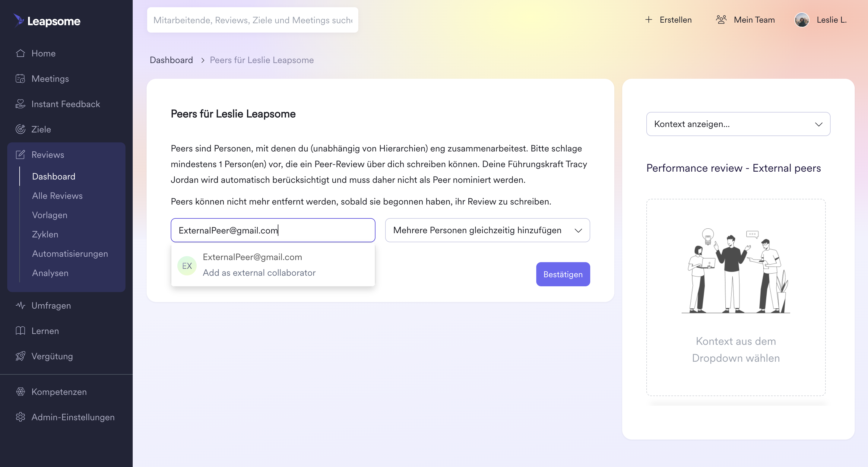Click Leslie L. profile avatar
This screenshot has height=467, width=868.
click(x=802, y=20)
